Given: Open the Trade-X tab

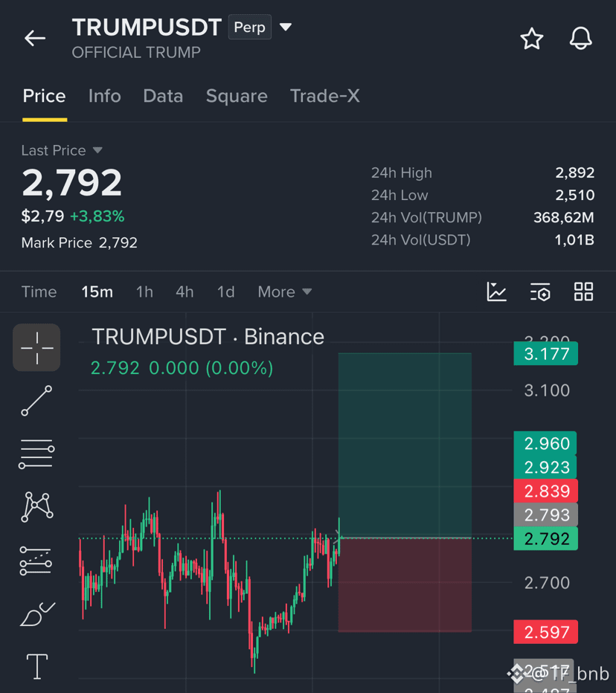Looking at the screenshot, I should [x=325, y=96].
